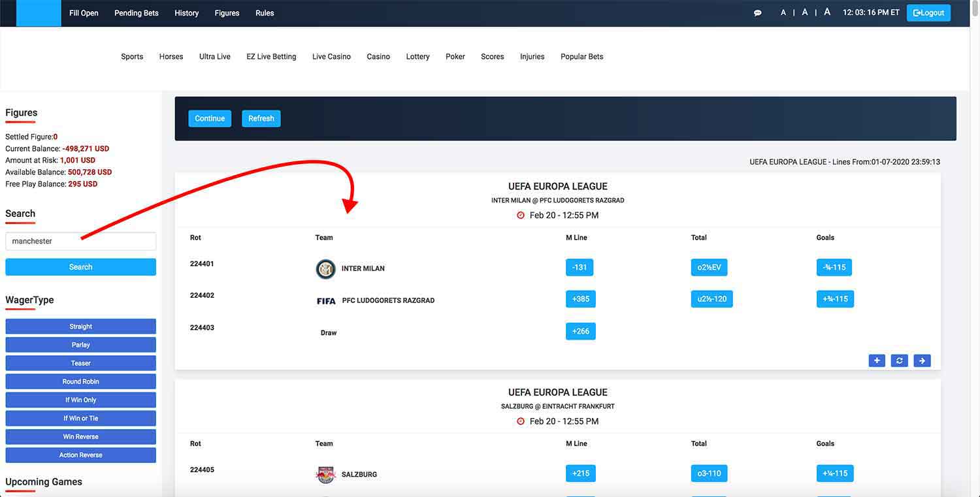The height and width of the screenshot is (497, 980).
Task: Go to EZ Live Betting section
Action: [271, 57]
